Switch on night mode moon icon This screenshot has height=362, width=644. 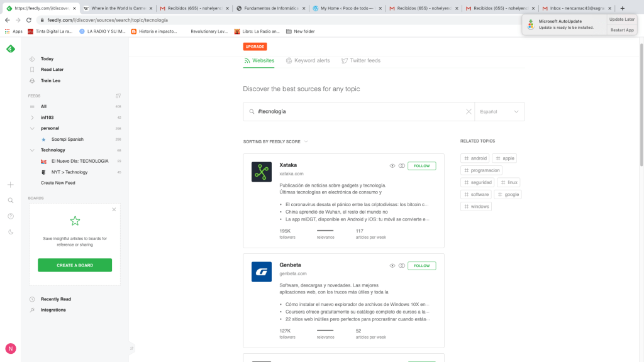coord(10,232)
